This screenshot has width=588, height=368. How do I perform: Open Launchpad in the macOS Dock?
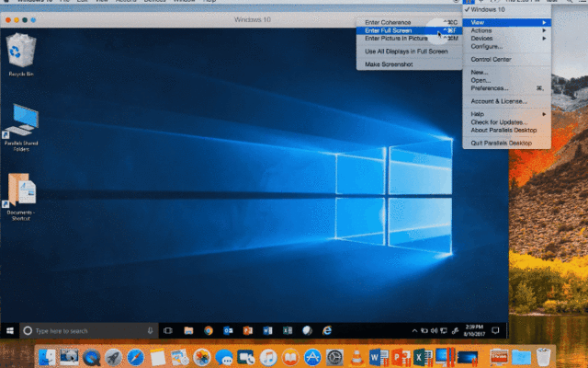113,357
